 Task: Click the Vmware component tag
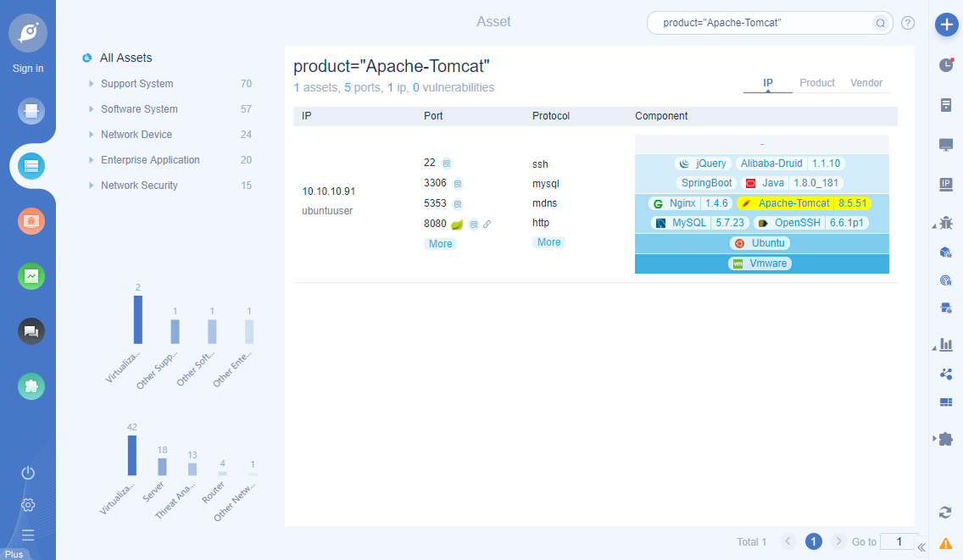click(761, 263)
